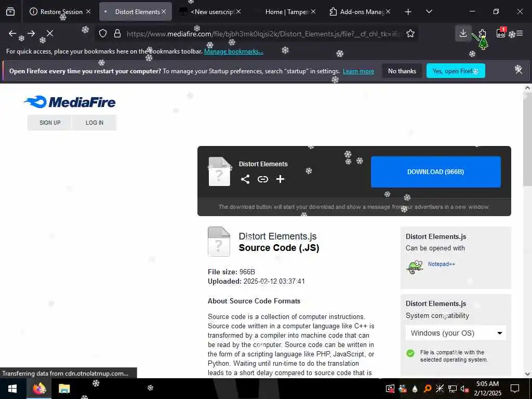Click the MediaFire logo
This screenshot has width=532, height=399.
tap(70, 102)
